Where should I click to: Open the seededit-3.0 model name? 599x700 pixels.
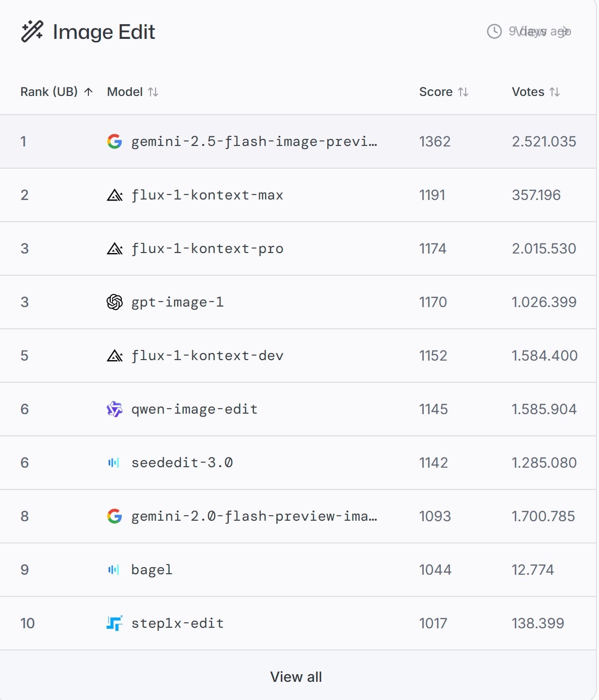(182, 463)
